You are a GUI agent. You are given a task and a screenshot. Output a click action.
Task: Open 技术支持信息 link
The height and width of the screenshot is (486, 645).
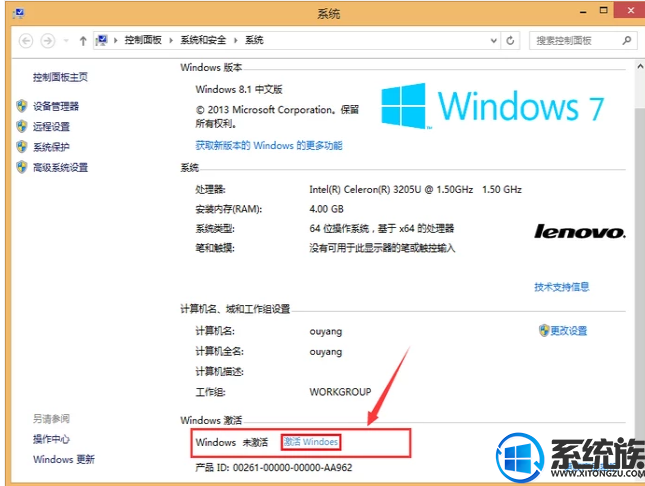tap(561, 287)
